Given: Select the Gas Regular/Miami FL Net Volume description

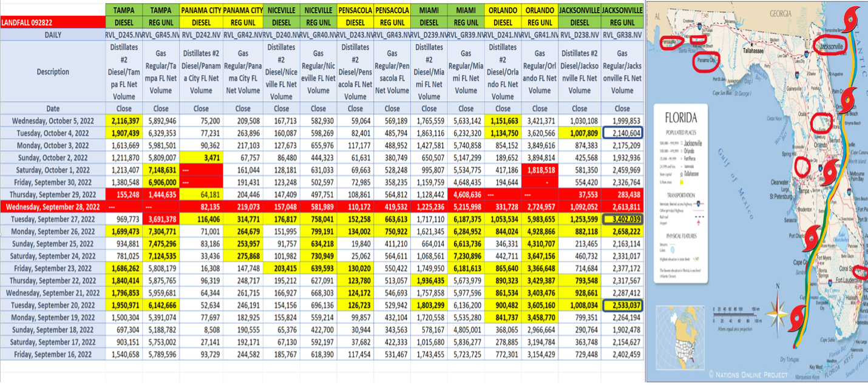Looking at the screenshot, I should point(466,72).
